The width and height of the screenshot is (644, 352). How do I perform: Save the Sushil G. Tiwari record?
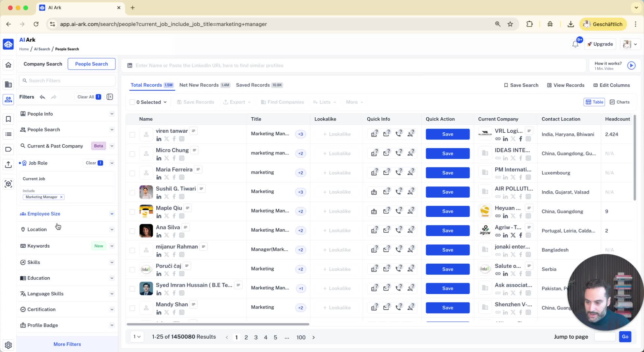pos(447,192)
